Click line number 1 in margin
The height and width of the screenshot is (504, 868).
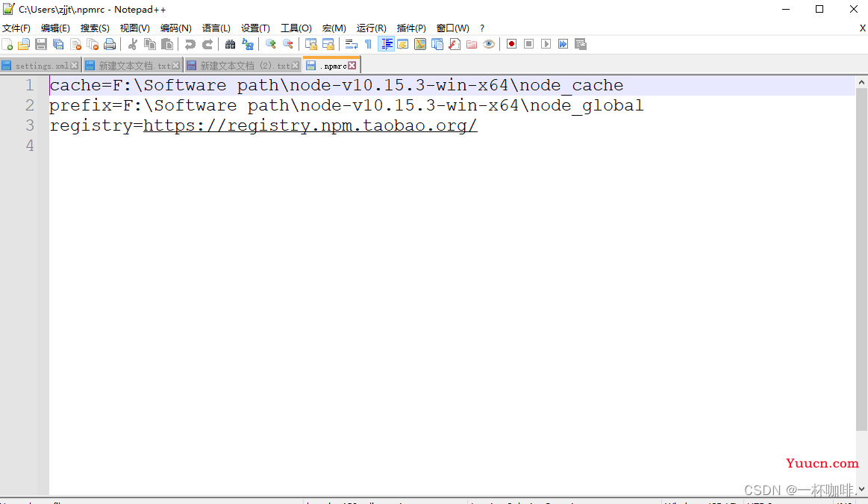coord(29,85)
